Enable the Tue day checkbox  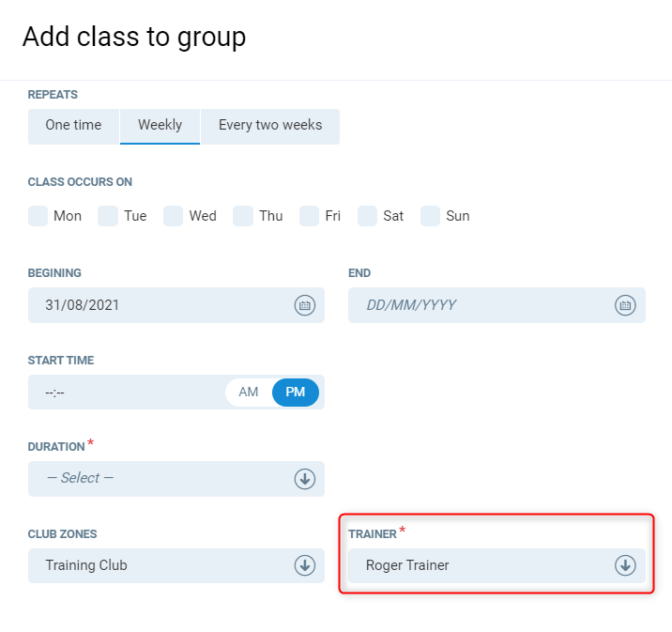point(108,216)
